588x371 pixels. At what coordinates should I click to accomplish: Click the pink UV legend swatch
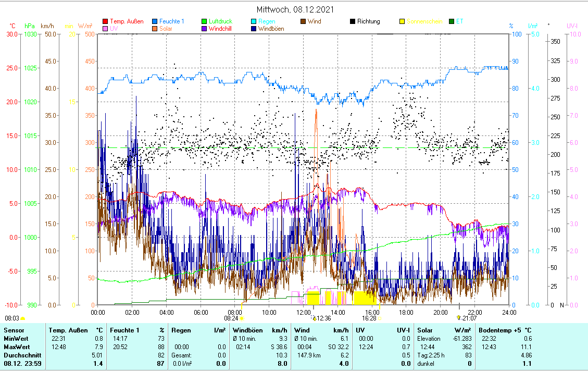pyautogui.click(x=106, y=29)
